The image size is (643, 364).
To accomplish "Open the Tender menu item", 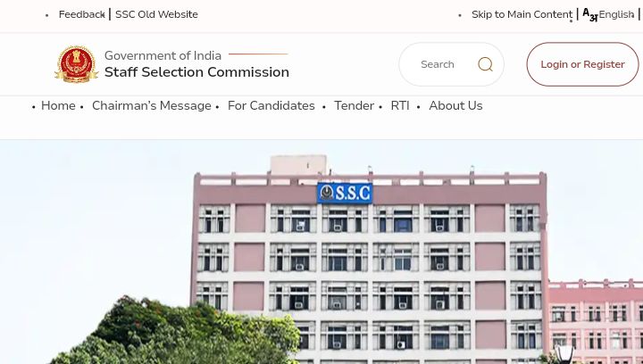I will [354, 105].
